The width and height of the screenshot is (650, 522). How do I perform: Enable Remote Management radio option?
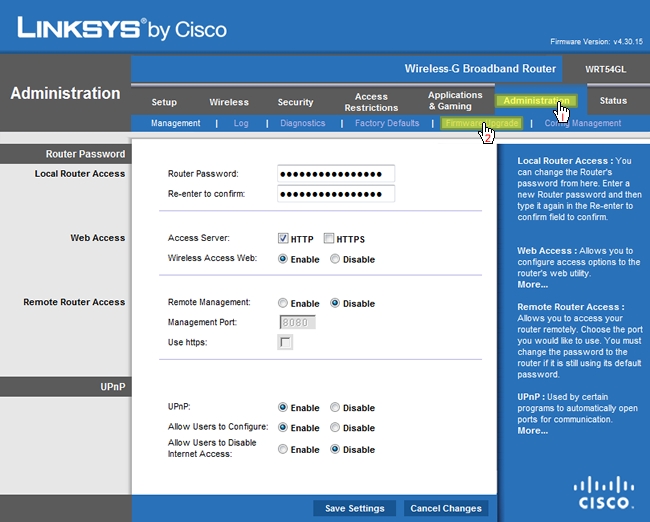tap(283, 303)
